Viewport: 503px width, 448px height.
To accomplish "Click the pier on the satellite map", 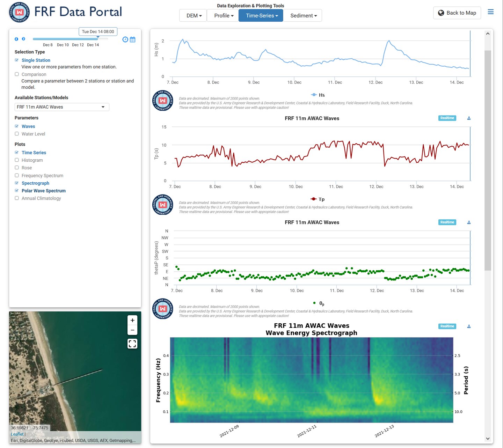I will (77, 377).
